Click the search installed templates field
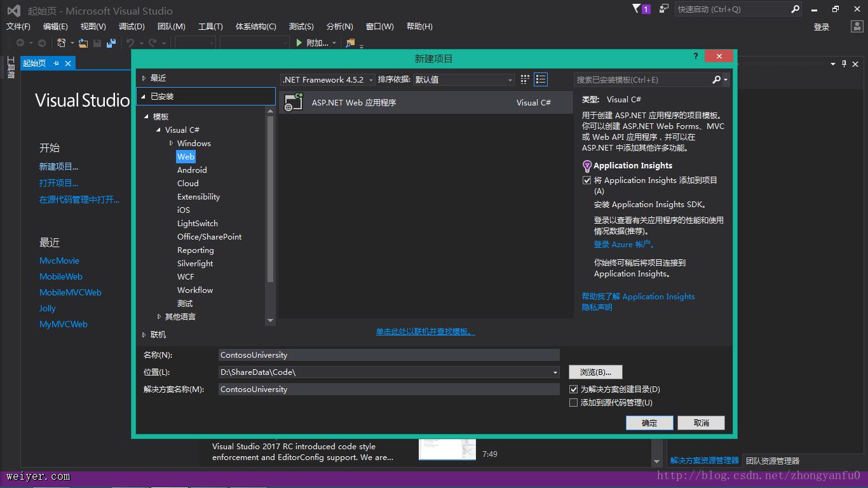868x488 pixels. (642, 79)
